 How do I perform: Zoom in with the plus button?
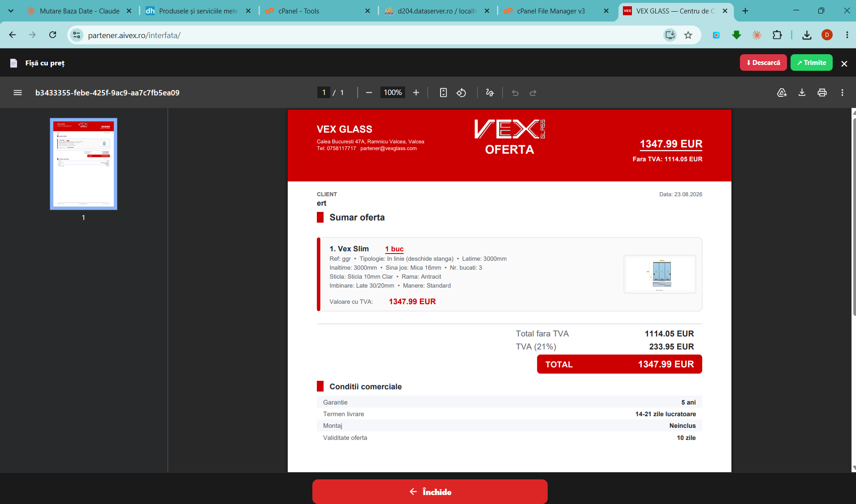(416, 93)
